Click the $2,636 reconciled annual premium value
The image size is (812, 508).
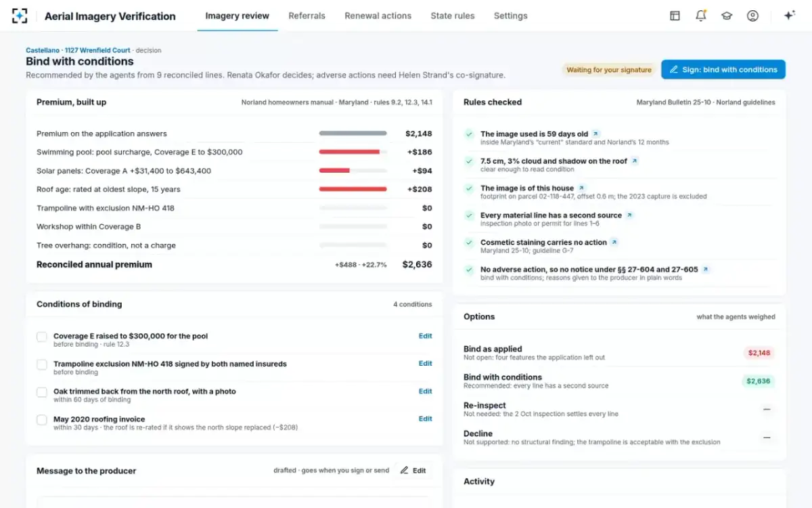417,264
